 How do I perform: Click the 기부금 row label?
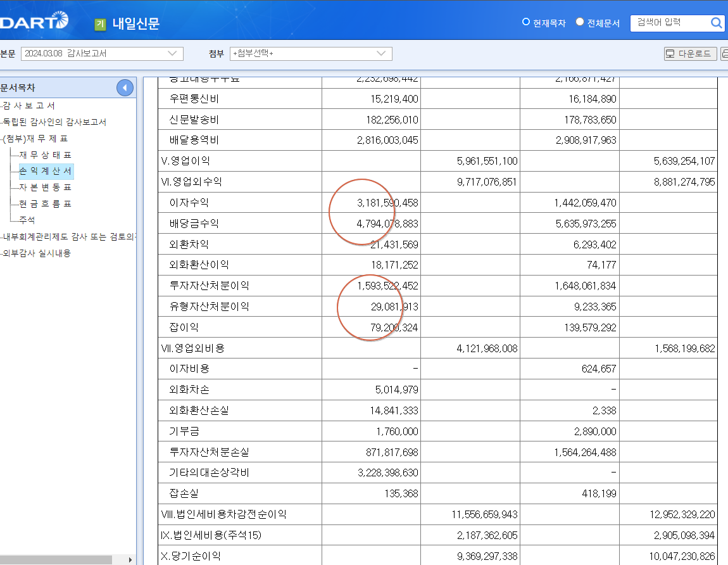[x=184, y=431]
